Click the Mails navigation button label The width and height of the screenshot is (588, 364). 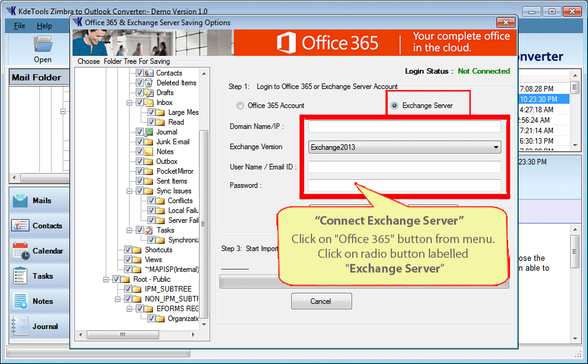coord(42,201)
